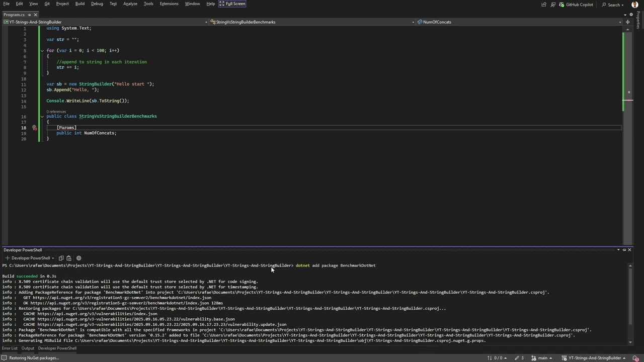Open the Extensions menu
The width and height of the screenshot is (644, 362).
tap(169, 4)
